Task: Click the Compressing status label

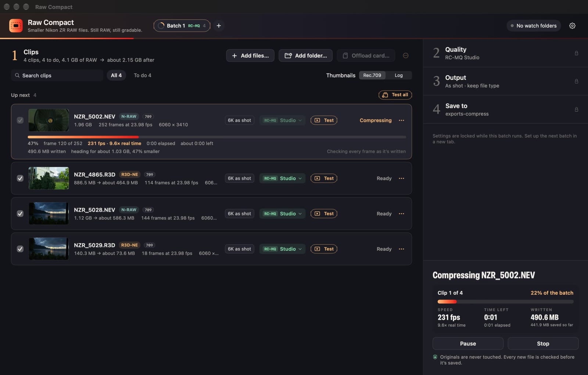Action: (x=376, y=120)
